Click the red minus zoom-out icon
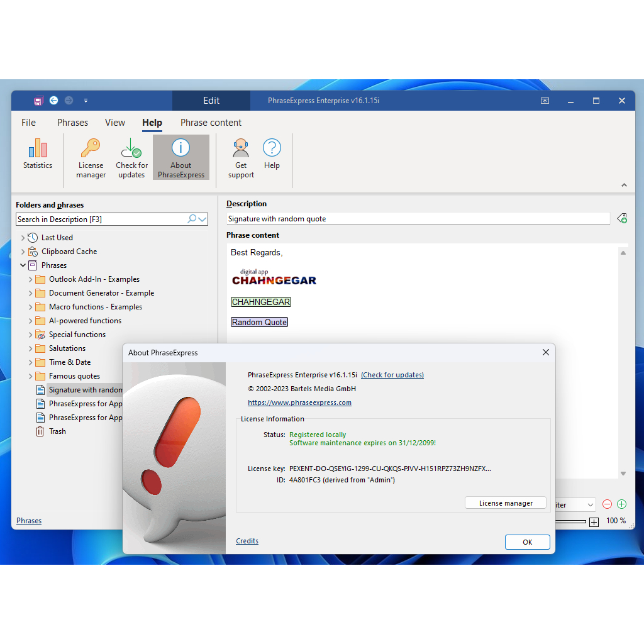 click(x=607, y=504)
